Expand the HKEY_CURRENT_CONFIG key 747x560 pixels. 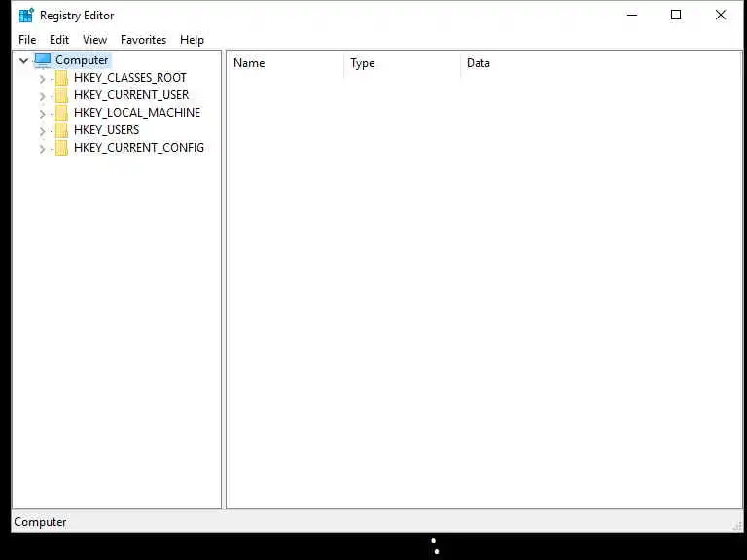[42, 149]
